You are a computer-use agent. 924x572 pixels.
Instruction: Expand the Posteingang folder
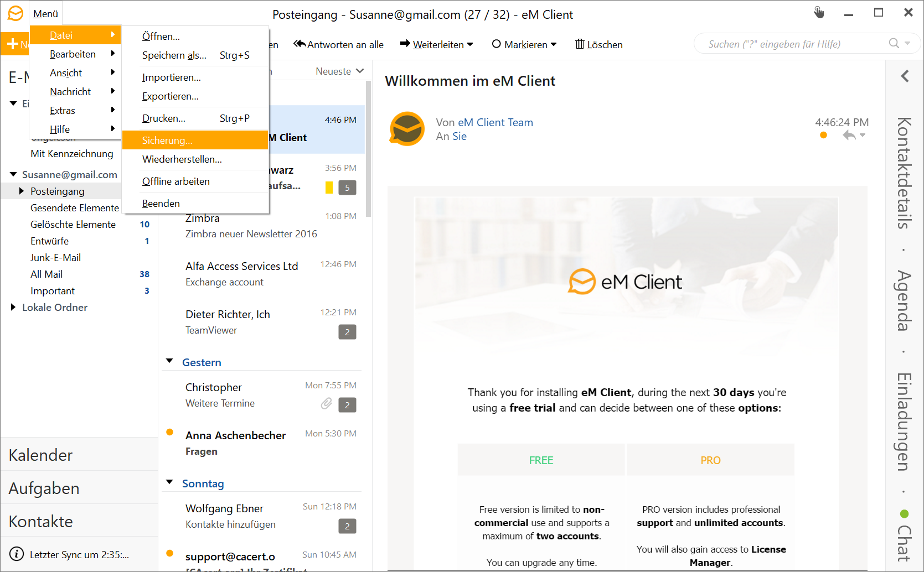22,191
